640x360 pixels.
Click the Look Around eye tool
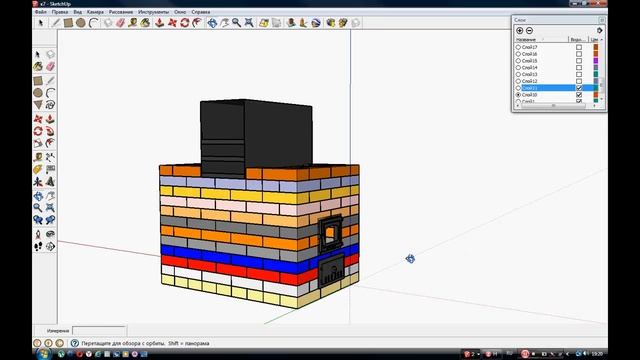[x=50, y=234]
